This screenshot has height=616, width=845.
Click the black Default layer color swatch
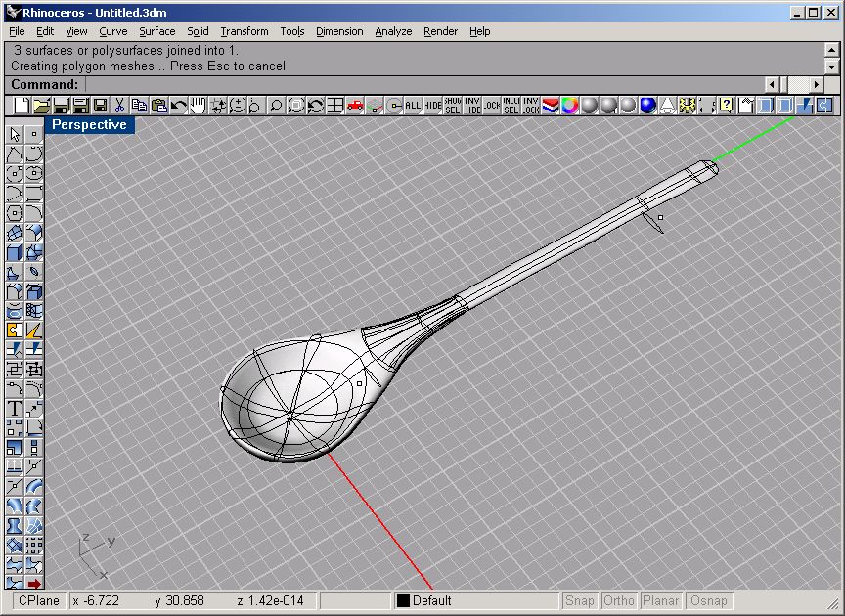pyautogui.click(x=403, y=600)
